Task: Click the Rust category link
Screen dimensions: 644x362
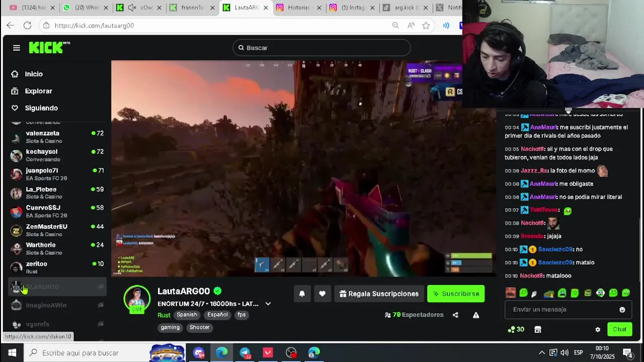Action: click(164, 315)
